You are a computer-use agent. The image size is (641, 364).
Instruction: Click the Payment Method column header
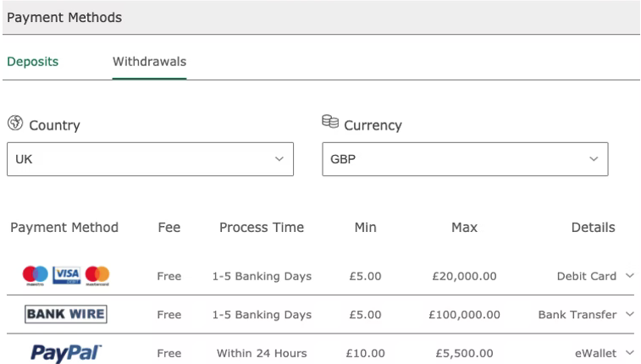click(64, 227)
